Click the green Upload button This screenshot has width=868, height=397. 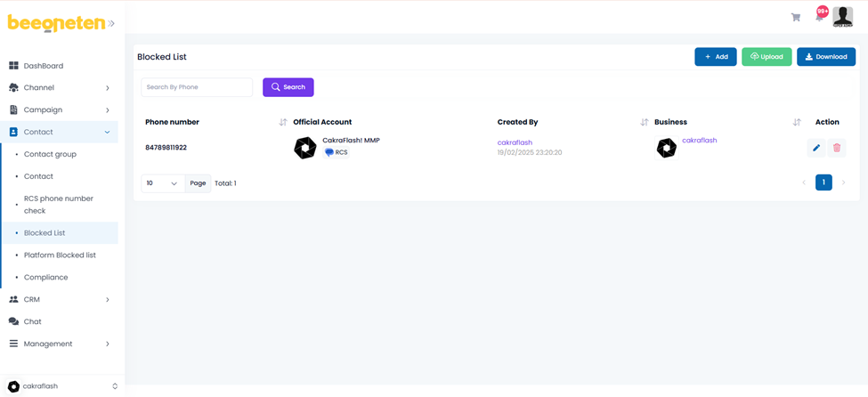click(x=767, y=57)
